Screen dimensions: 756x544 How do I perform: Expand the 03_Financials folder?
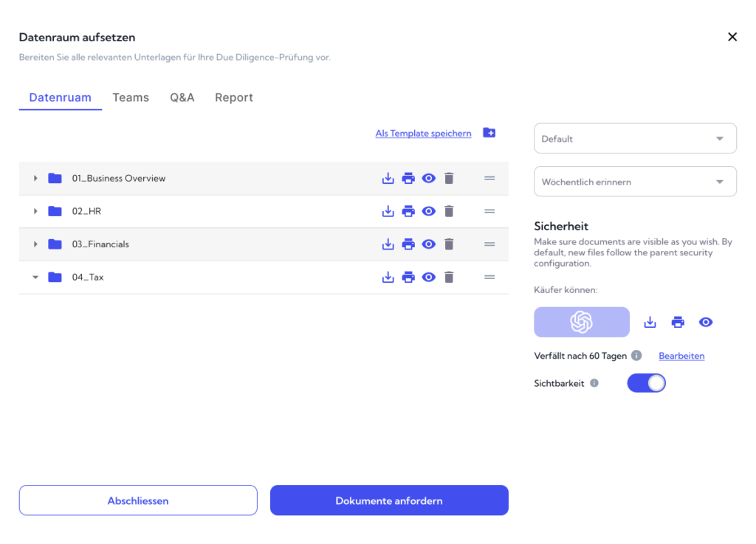click(x=35, y=244)
